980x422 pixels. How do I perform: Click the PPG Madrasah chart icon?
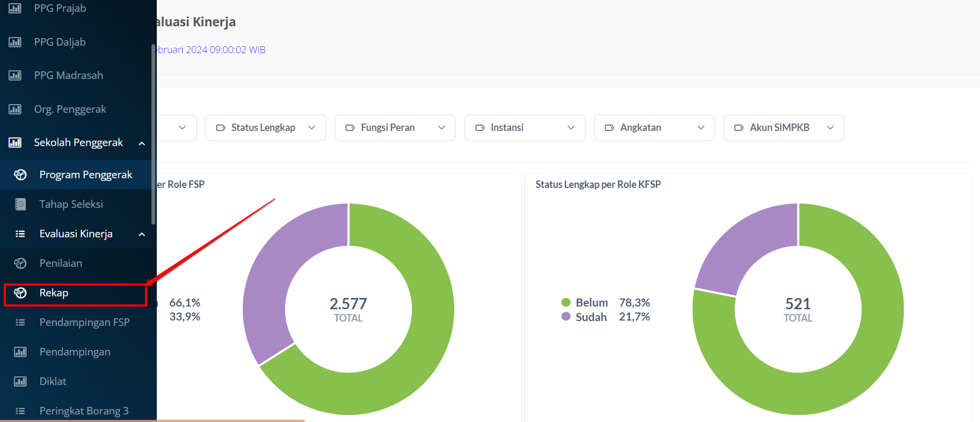click(x=15, y=75)
